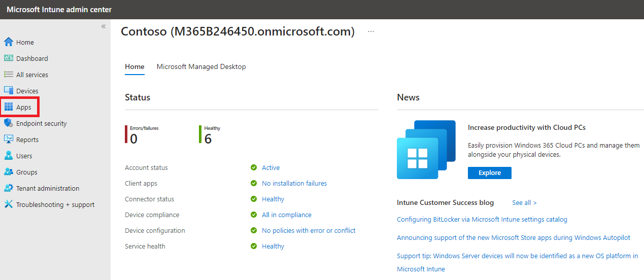Open All services in the navigation
This screenshot has height=280, width=644.
point(32,75)
